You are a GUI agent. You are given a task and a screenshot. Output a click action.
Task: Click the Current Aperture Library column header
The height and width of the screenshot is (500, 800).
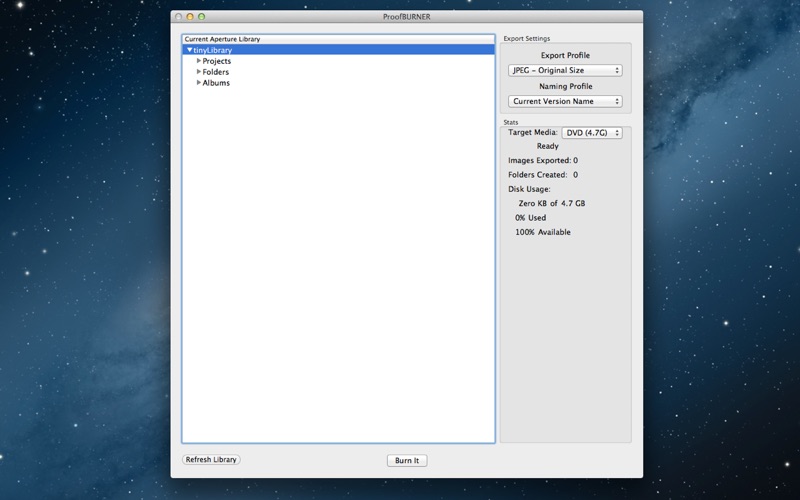click(338, 39)
